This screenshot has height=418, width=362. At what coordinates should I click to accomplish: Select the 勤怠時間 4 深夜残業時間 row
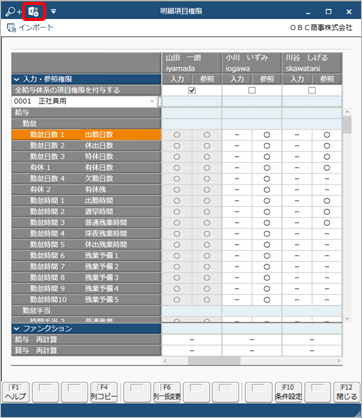(x=86, y=234)
